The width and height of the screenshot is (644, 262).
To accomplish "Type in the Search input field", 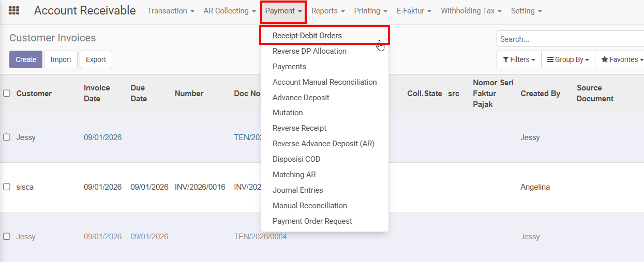I will click(x=569, y=39).
